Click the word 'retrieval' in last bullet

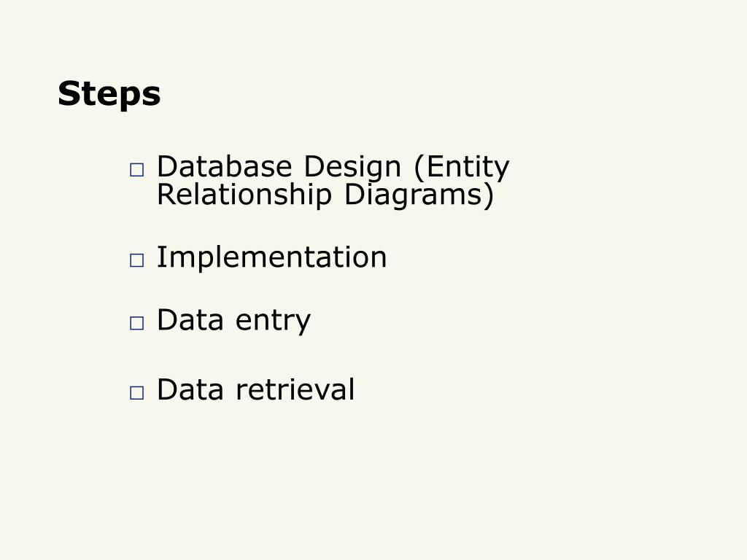point(295,389)
